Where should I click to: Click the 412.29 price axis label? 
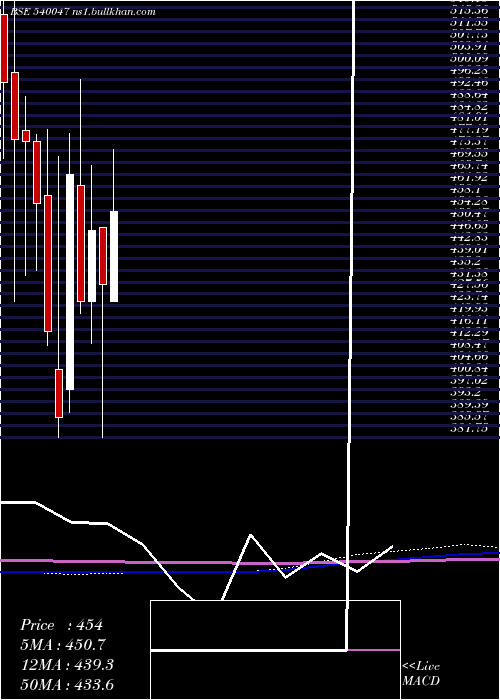coord(468,333)
